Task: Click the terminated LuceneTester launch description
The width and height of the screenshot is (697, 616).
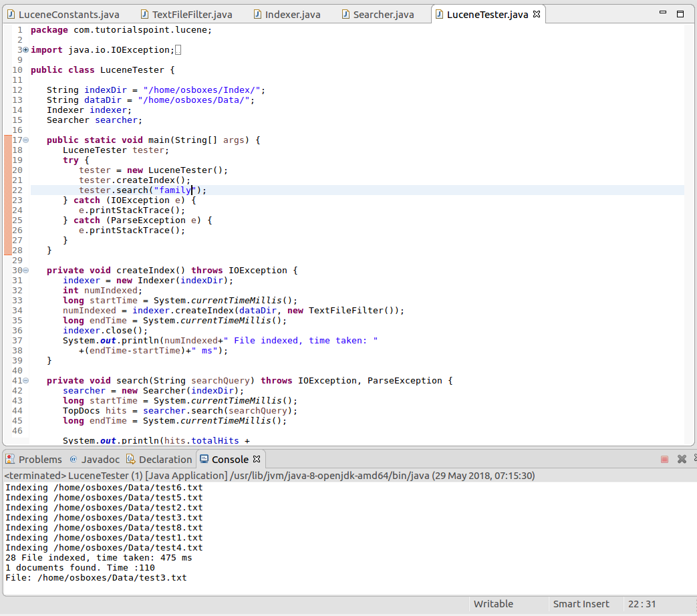Action: click(x=269, y=476)
